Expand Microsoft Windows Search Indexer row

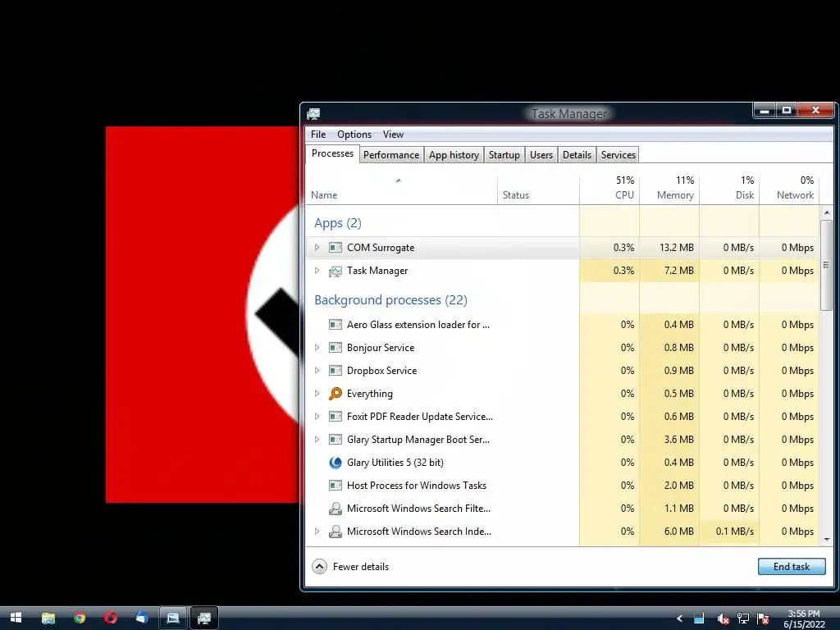pos(317,532)
